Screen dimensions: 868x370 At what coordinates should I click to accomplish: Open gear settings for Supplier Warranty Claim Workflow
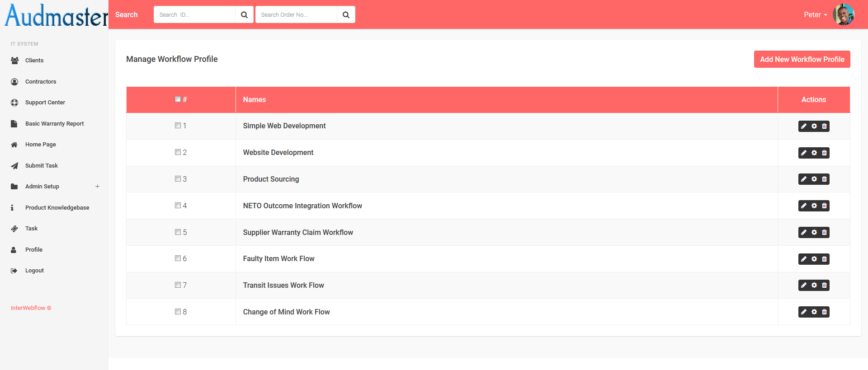(814, 233)
